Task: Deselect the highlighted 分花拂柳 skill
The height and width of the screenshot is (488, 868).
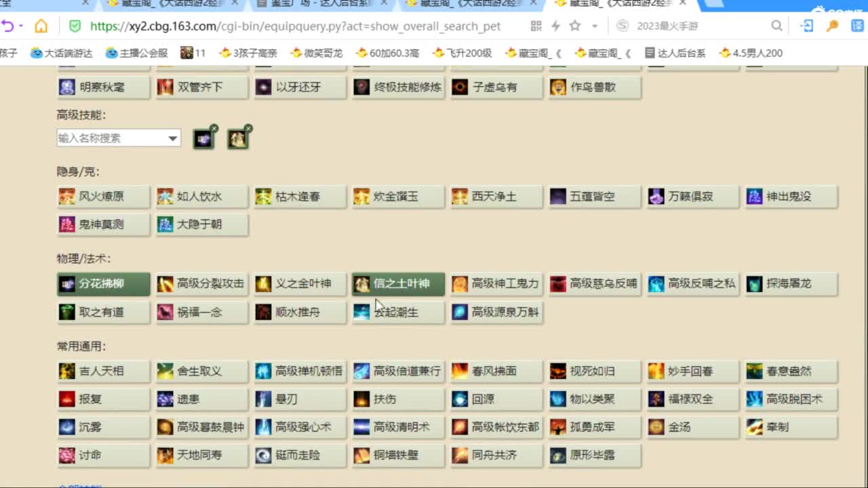Action: pos(103,284)
